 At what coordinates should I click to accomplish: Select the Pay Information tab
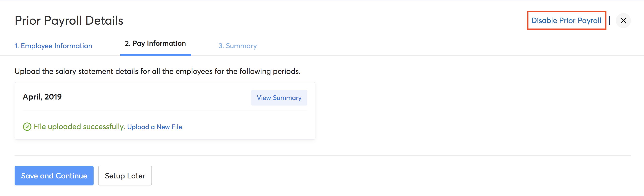tap(155, 43)
